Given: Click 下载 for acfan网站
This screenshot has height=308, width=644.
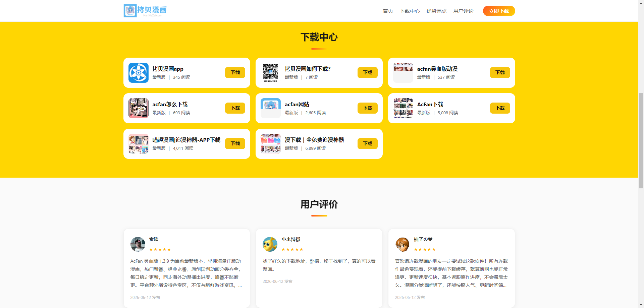Looking at the screenshot, I should [368, 108].
